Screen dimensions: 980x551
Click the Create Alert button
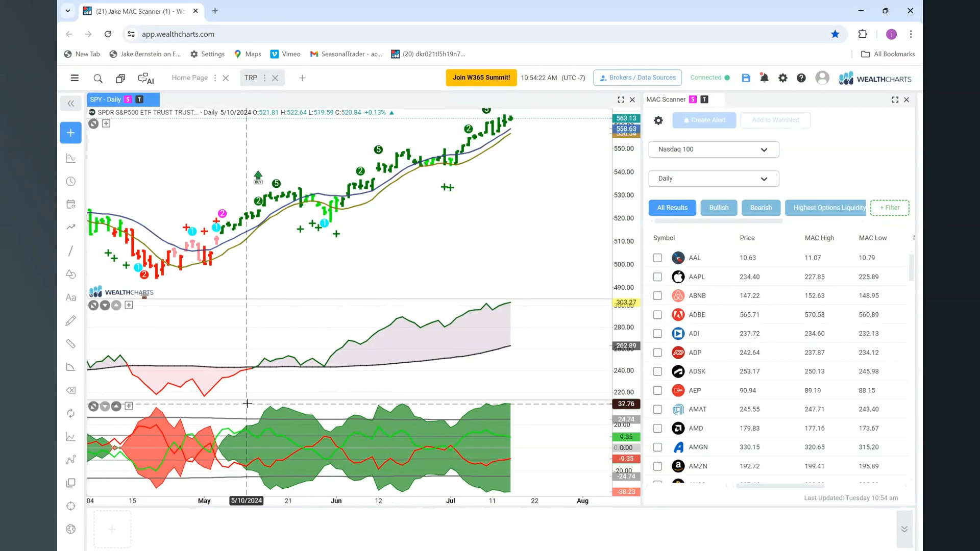click(704, 120)
